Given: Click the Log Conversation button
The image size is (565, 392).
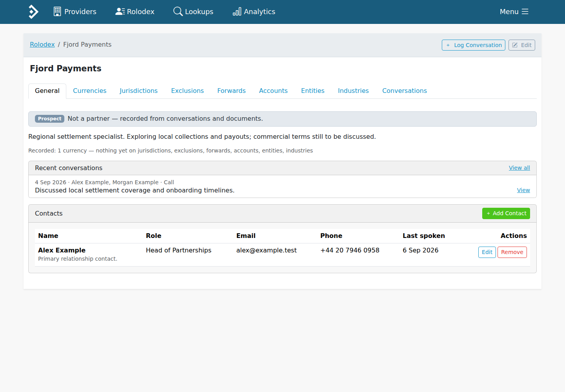Looking at the screenshot, I should (x=474, y=45).
